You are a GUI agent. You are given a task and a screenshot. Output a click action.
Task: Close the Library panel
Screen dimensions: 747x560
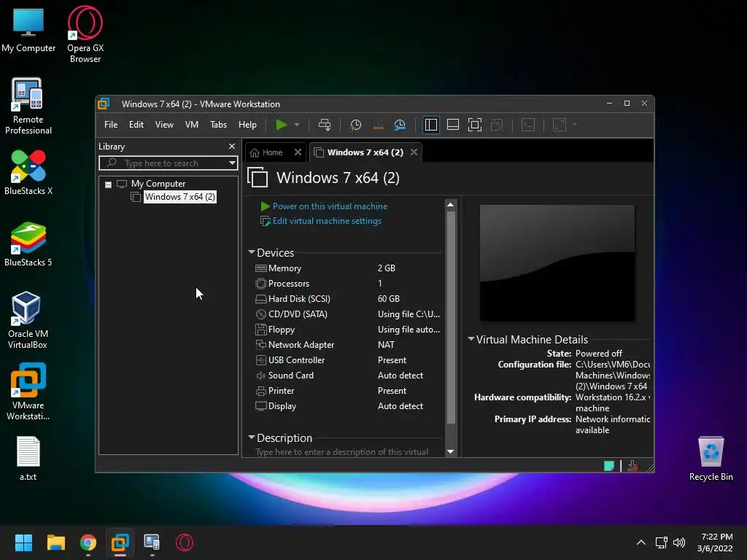[231, 146]
